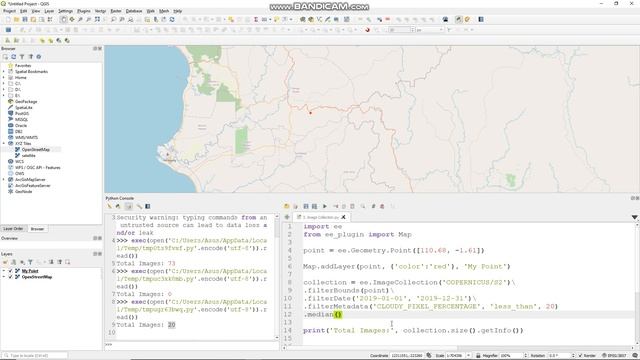Select OpenStreetMap under XYZ Tiles
Image resolution: width=640 pixels, height=360 pixels.
tap(36, 150)
